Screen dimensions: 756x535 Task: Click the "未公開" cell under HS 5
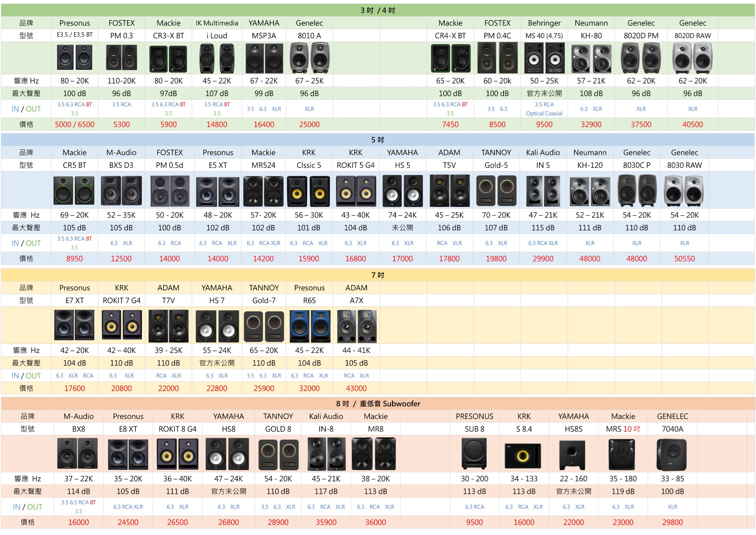(403, 228)
